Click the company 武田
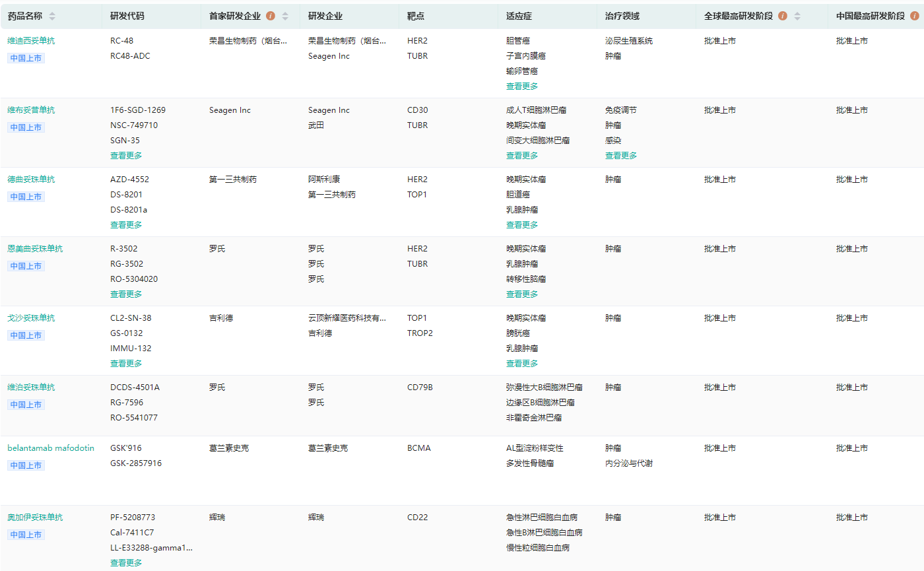Viewport: 924px width, 571px height. tap(316, 125)
